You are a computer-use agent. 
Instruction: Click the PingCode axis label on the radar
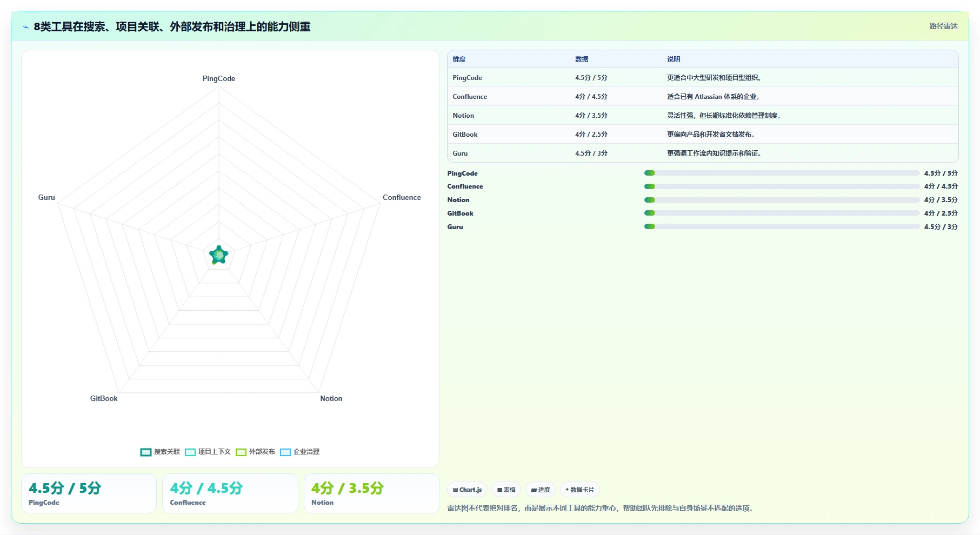219,78
